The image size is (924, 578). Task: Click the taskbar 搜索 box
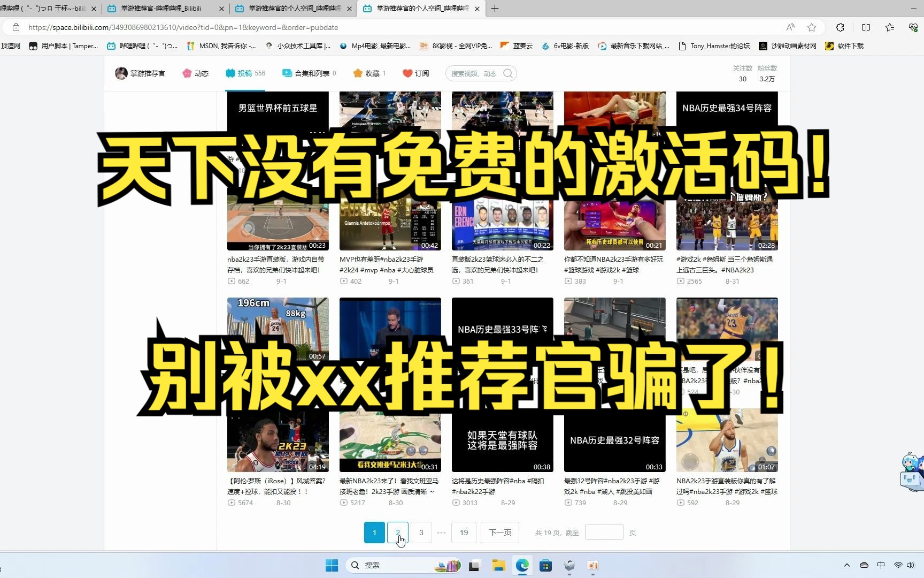point(404,565)
